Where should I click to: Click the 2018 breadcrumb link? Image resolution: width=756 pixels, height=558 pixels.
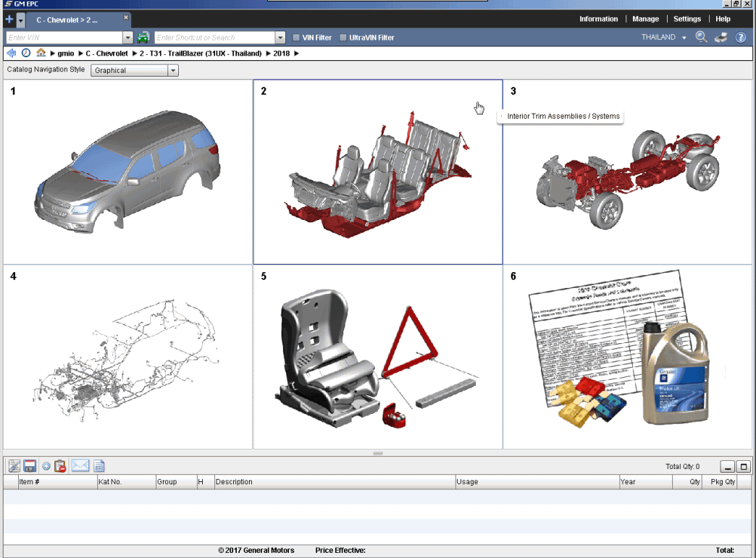pyautogui.click(x=282, y=54)
